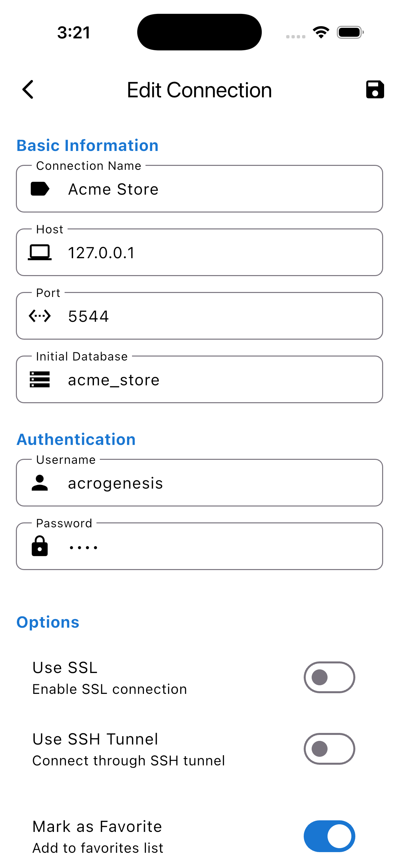
Task: Tap the 'Use SSH Tunnel' label
Action: (x=95, y=739)
